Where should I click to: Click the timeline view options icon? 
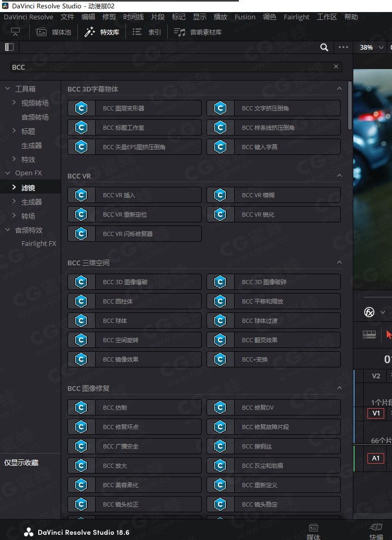tap(369, 334)
